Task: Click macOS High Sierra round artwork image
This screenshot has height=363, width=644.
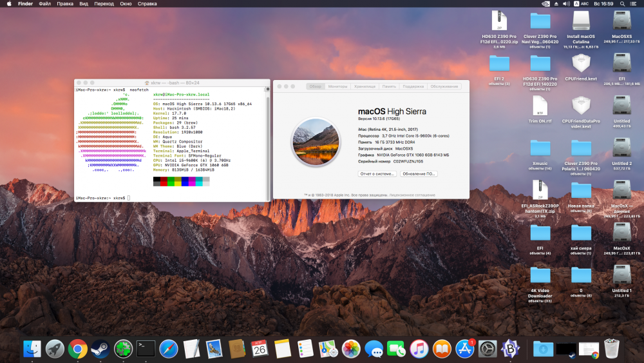Action: 316,142
